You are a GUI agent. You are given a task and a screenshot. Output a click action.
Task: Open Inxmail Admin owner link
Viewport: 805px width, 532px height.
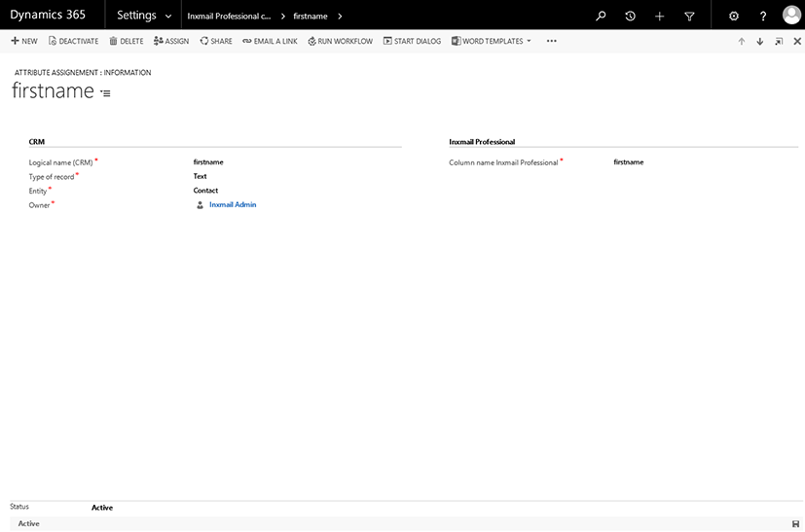click(233, 204)
